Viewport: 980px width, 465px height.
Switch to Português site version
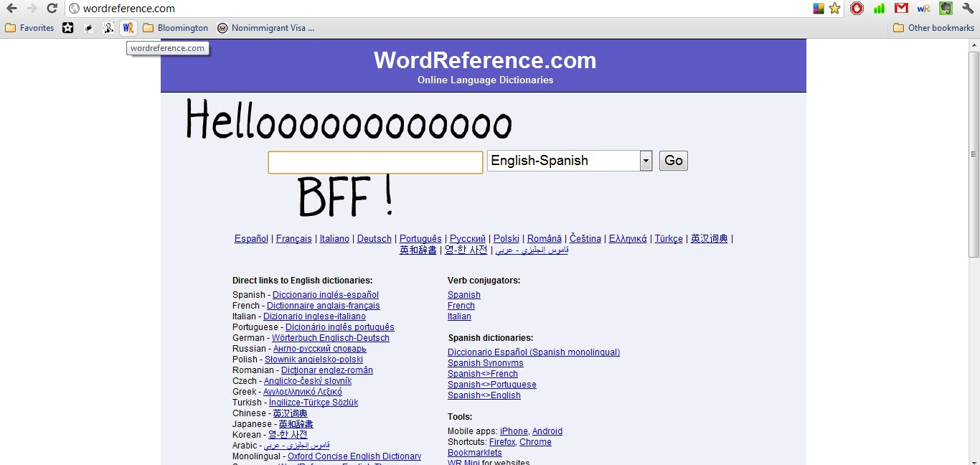[420, 239]
